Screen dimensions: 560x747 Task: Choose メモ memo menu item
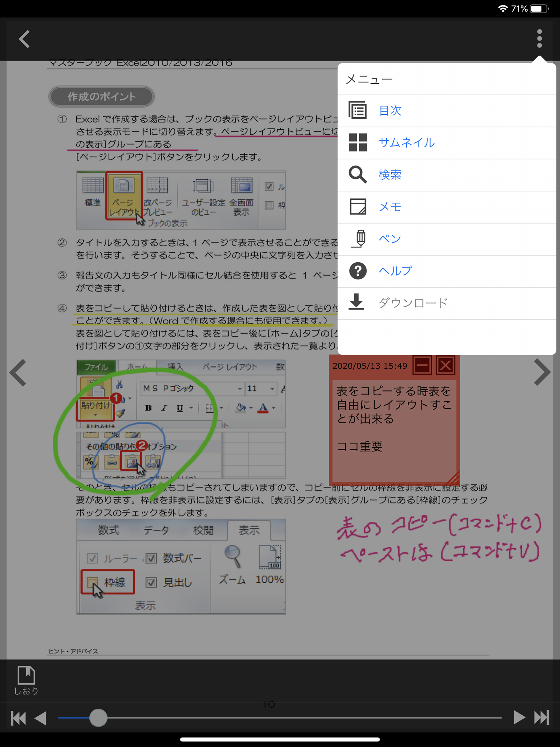[x=447, y=207]
